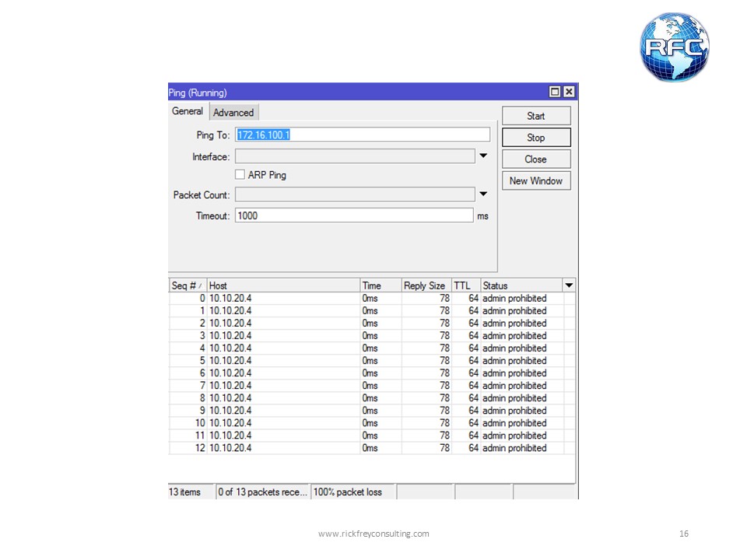Select the row with Seq 4
The height and width of the screenshot is (560, 747).
(372, 348)
